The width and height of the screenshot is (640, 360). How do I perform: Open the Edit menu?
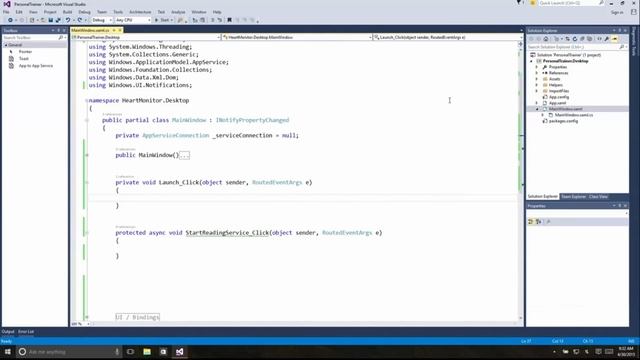click(19, 12)
